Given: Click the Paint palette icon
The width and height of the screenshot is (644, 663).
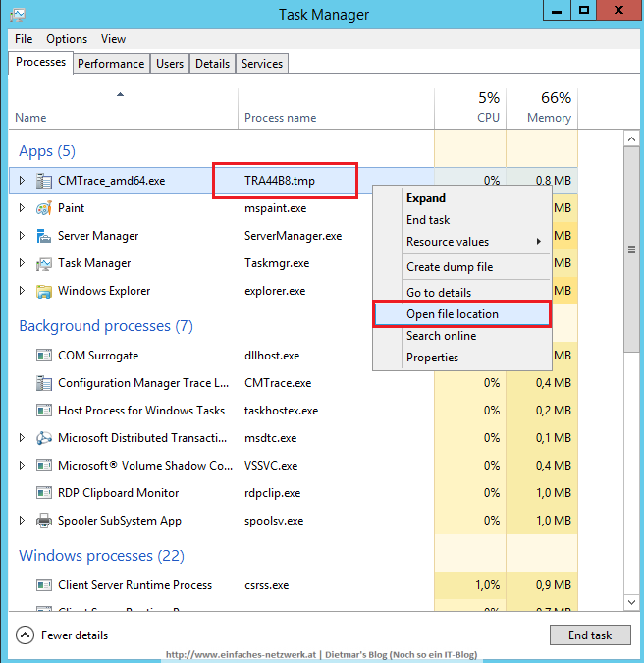Looking at the screenshot, I should click(x=44, y=208).
